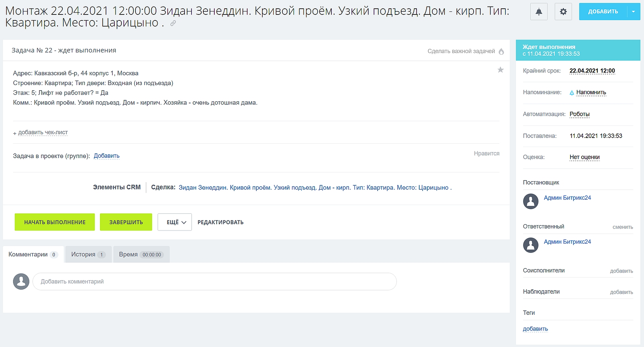Click the Постановщик avatar icon

(x=531, y=201)
